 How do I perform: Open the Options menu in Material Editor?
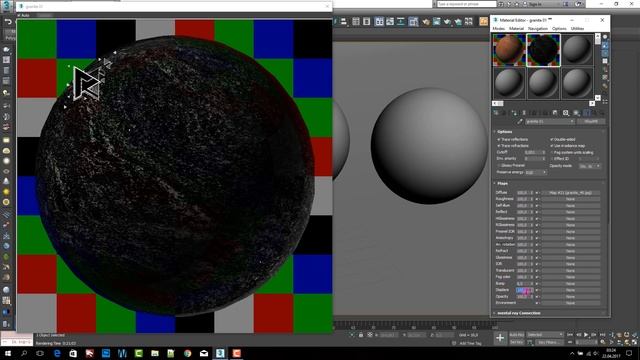(x=559, y=29)
